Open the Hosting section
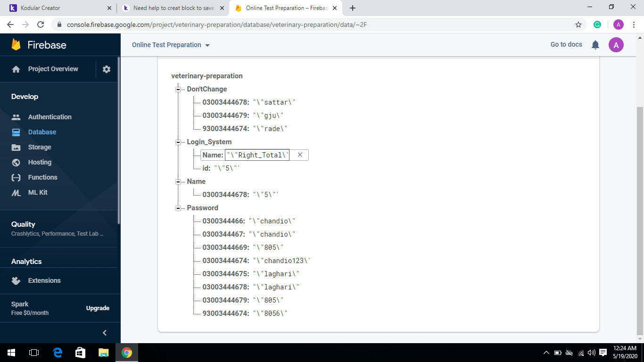 (39, 162)
